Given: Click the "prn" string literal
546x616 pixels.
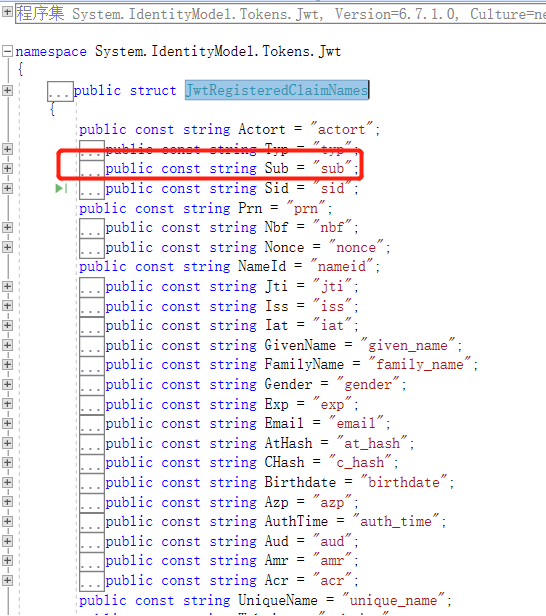Looking at the screenshot, I should (x=306, y=208).
